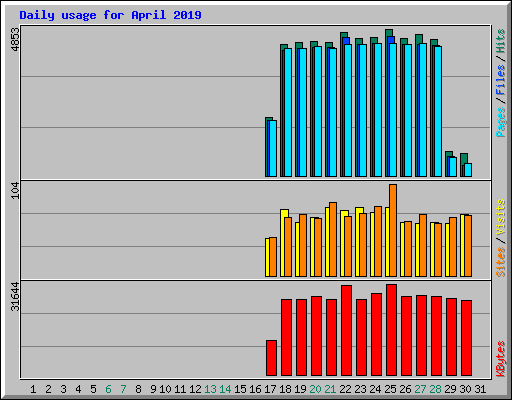The image size is (512, 400).
Task: Click the orange Sites bar for day 21
Action: (x=333, y=239)
